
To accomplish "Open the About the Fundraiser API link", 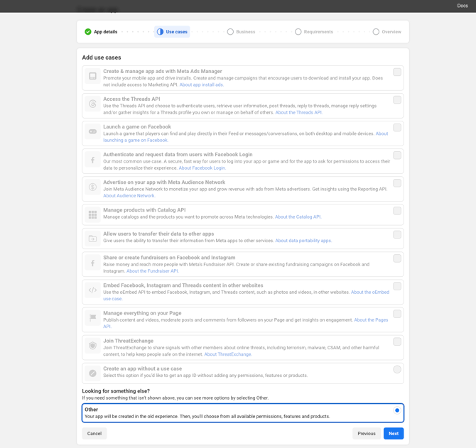I will click(153, 271).
